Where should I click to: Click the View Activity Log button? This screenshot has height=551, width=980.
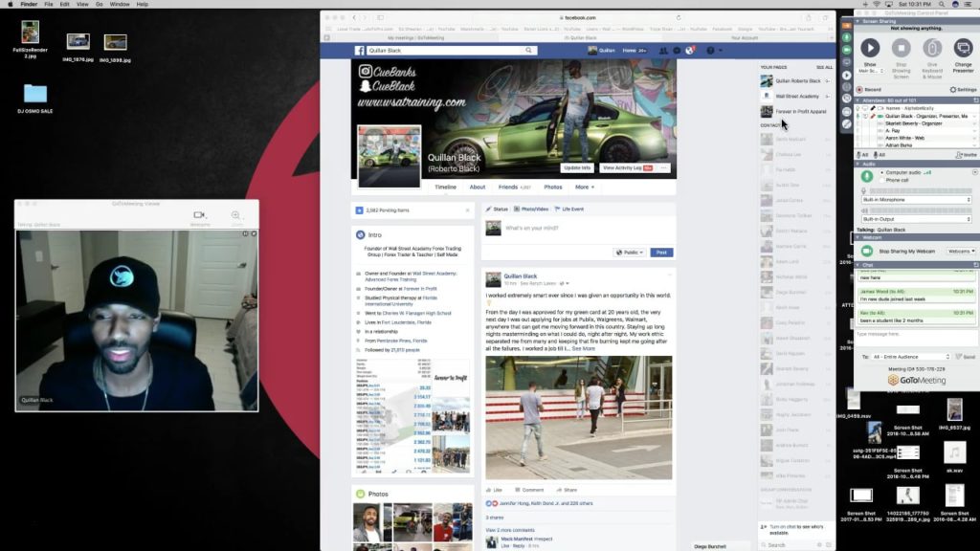coord(626,168)
